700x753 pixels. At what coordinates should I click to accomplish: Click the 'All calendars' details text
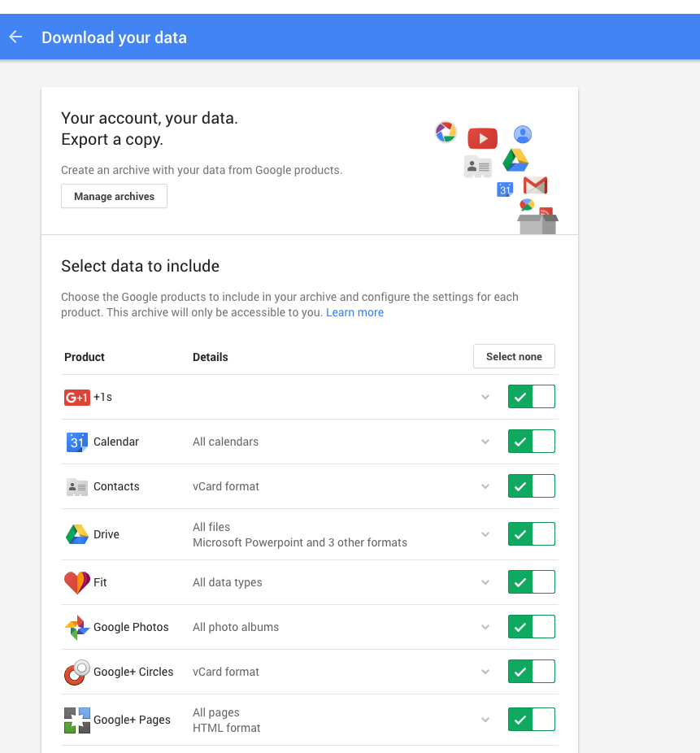click(x=226, y=442)
